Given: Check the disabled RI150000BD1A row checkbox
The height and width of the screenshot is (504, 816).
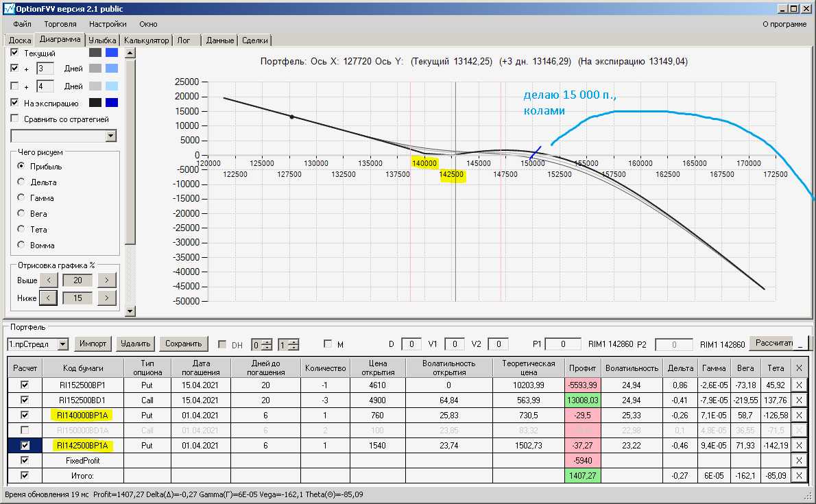Looking at the screenshot, I should coord(25,430).
